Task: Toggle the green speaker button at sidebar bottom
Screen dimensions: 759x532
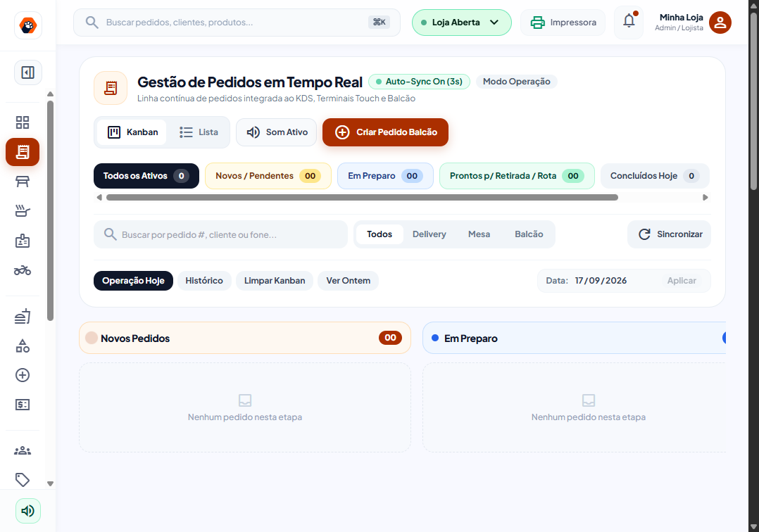Action: click(x=28, y=511)
